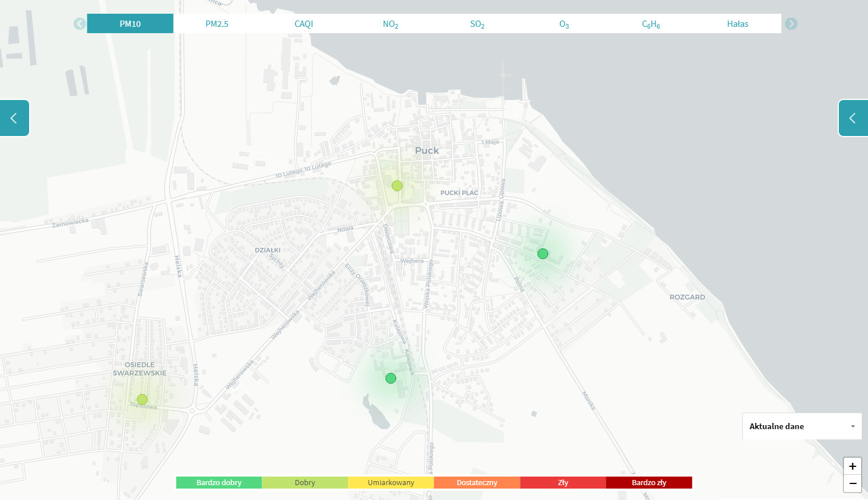Image resolution: width=868 pixels, height=500 pixels.
Task: Select the sensor marker near Kolejowa street
Action: [391, 378]
